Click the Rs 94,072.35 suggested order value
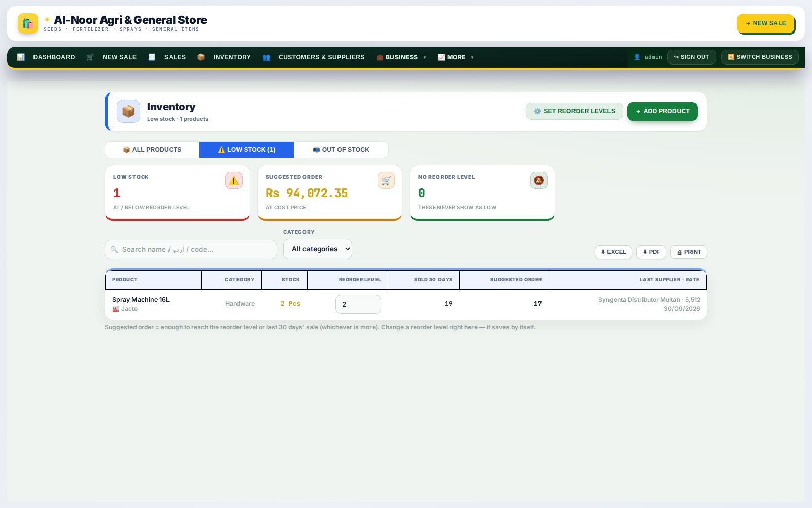 coord(307,193)
